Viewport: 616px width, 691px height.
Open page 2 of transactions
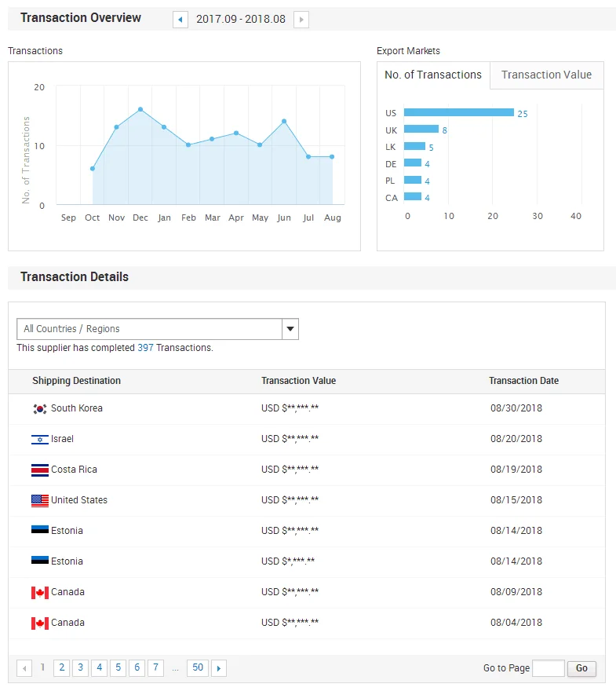point(61,668)
